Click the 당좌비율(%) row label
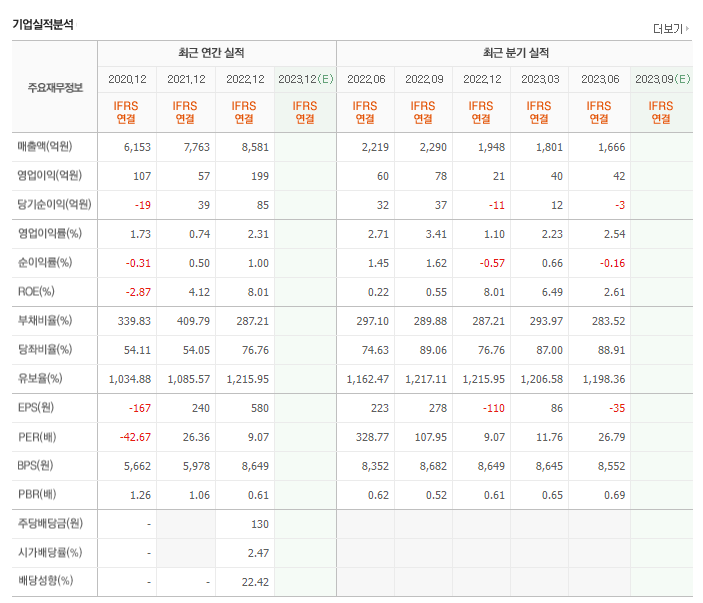This screenshot has height=603, width=703. 45,349
